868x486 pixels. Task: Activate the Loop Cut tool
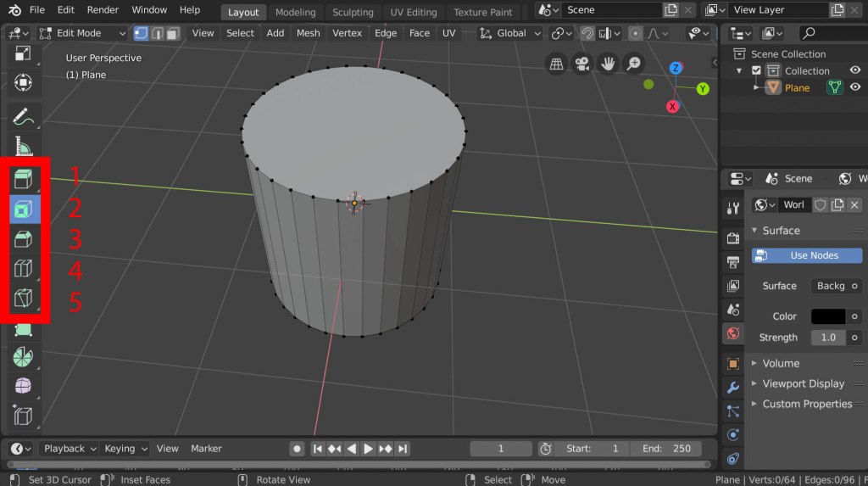pyautogui.click(x=23, y=271)
